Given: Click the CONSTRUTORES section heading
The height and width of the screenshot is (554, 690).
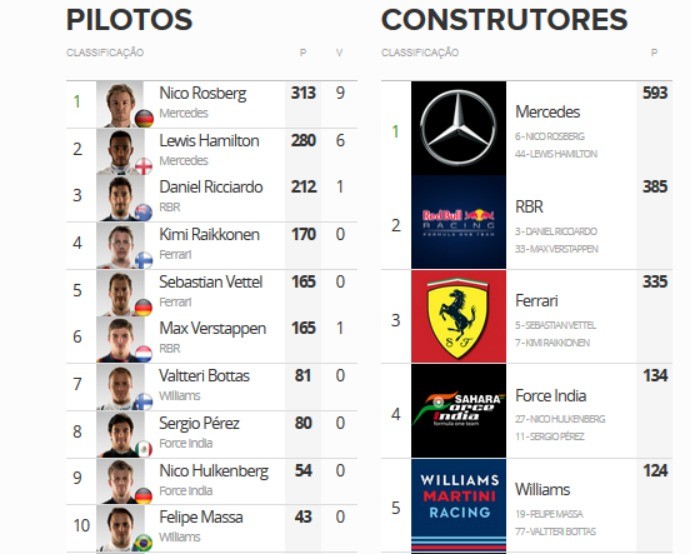Looking at the screenshot, I should coord(504,19).
